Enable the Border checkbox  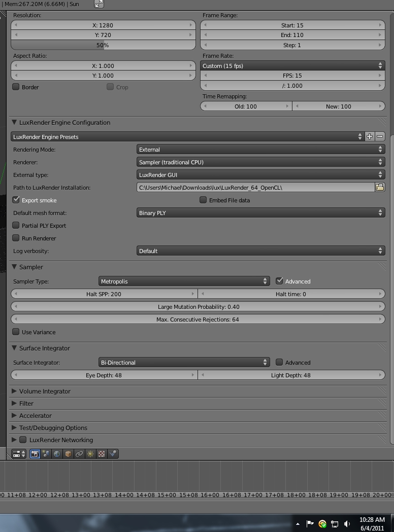16,87
